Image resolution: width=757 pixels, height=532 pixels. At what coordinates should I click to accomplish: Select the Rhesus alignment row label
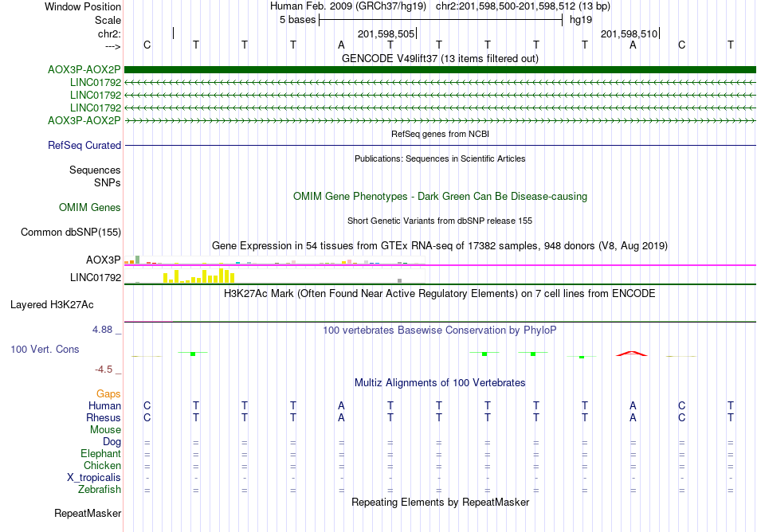click(104, 417)
